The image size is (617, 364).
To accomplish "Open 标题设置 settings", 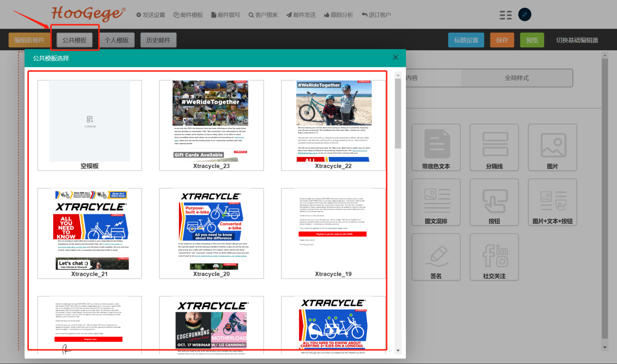I will point(466,40).
